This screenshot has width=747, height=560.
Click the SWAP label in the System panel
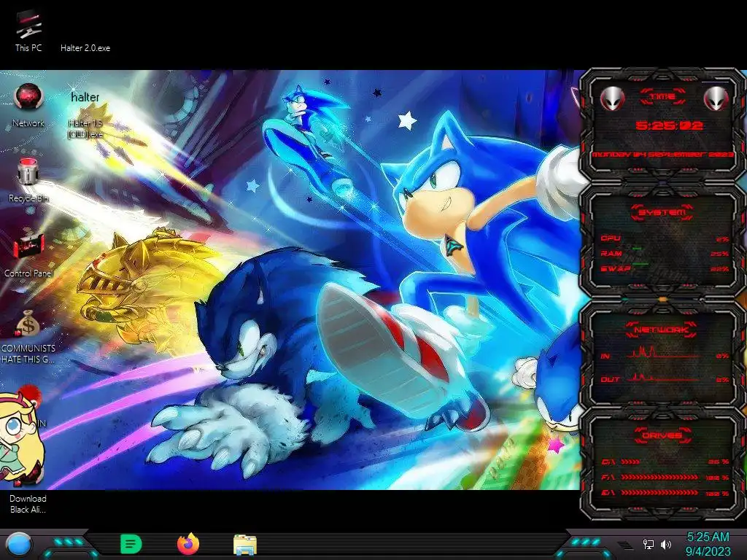pyautogui.click(x=616, y=269)
